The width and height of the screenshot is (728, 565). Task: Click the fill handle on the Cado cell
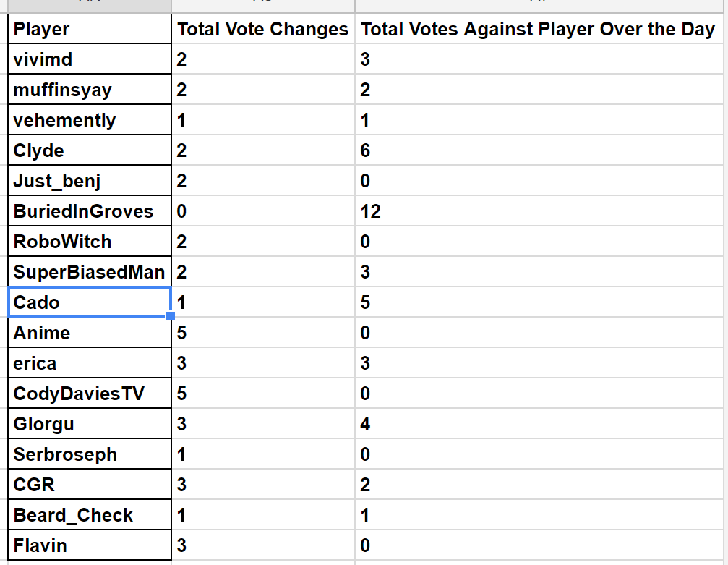[x=171, y=316]
